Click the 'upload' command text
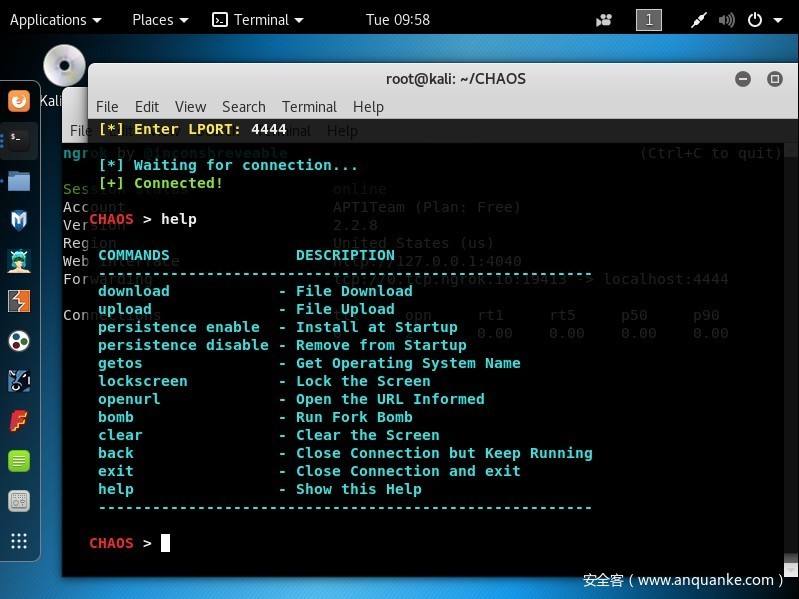799x599 pixels. tap(125, 309)
